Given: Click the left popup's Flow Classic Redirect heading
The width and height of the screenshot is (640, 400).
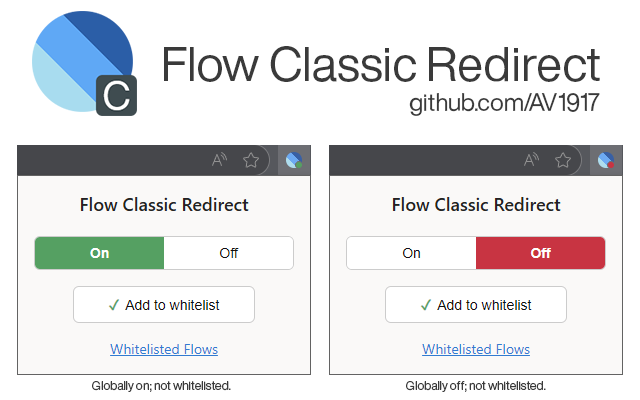Looking at the screenshot, I should click(164, 205).
